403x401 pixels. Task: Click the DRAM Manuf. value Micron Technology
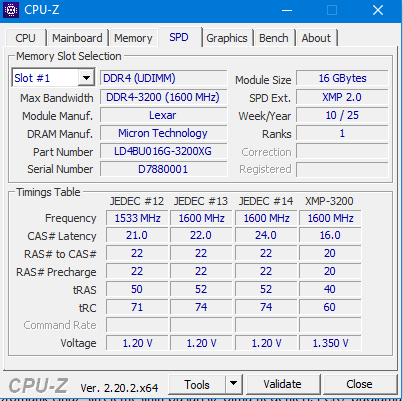click(164, 133)
